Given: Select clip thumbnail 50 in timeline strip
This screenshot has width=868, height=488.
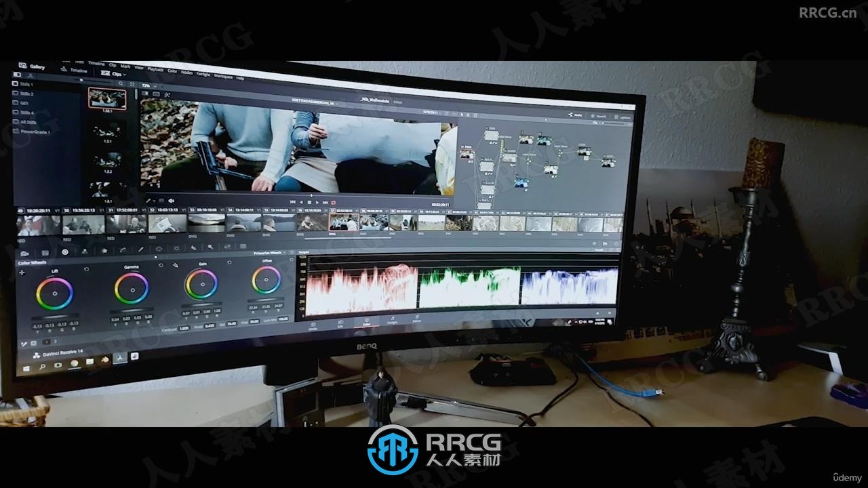Looking at the screenshot, I should (83, 224).
